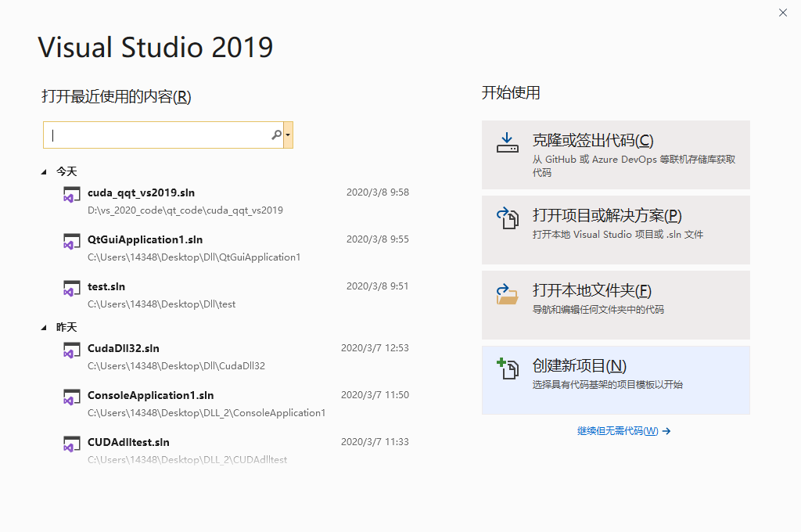The image size is (801, 532).
Task: Close the Visual Studio 2019 start window
Action: [x=782, y=13]
